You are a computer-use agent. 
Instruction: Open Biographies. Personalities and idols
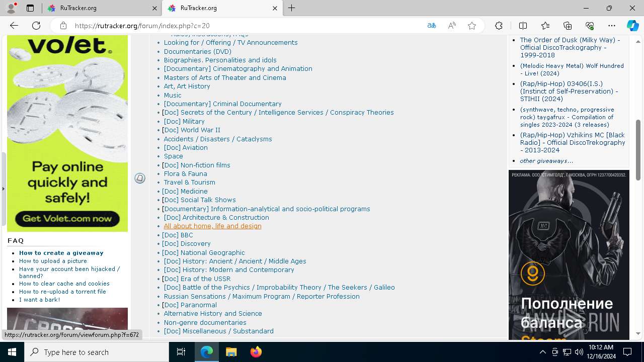220,60
